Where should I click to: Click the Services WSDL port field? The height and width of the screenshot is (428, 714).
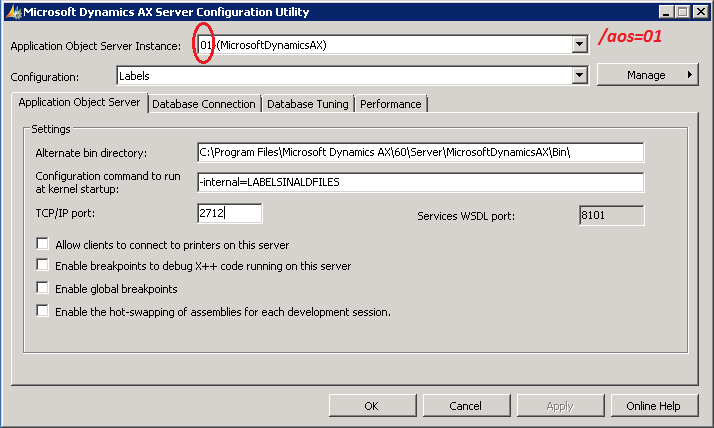coord(612,215)
